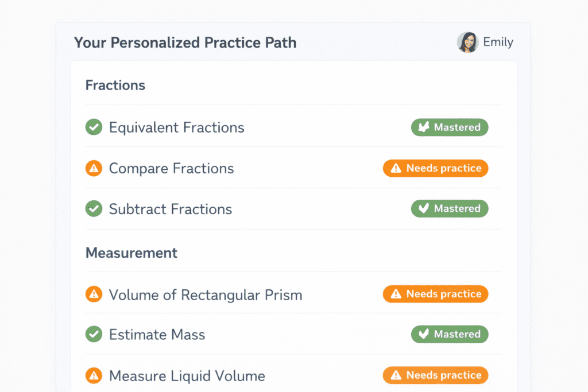Click orange warning icon beside Compare Fractions
The image size is (588, 392).
tap(94, 168)
